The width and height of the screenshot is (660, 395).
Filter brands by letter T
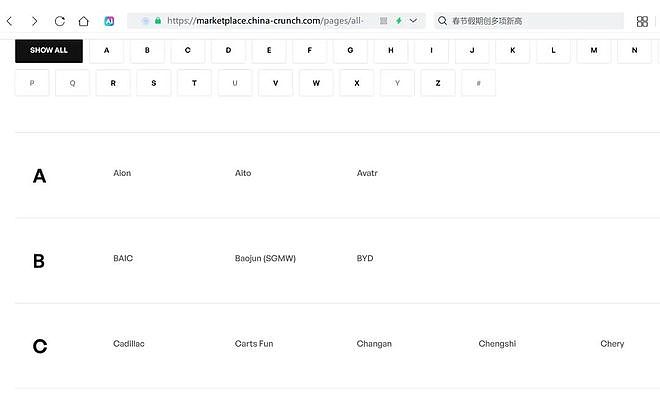194,83
